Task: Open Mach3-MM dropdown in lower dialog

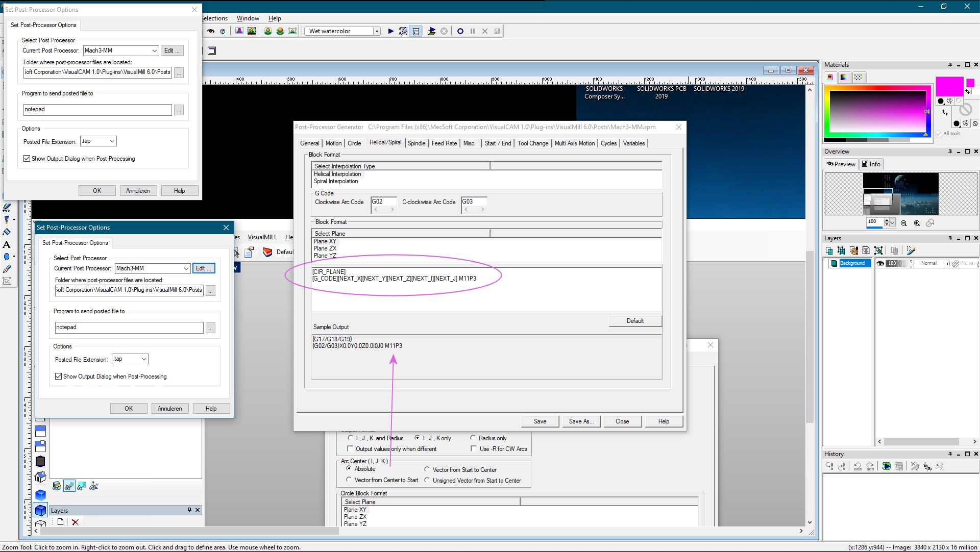Action: (x=186, y=268)
